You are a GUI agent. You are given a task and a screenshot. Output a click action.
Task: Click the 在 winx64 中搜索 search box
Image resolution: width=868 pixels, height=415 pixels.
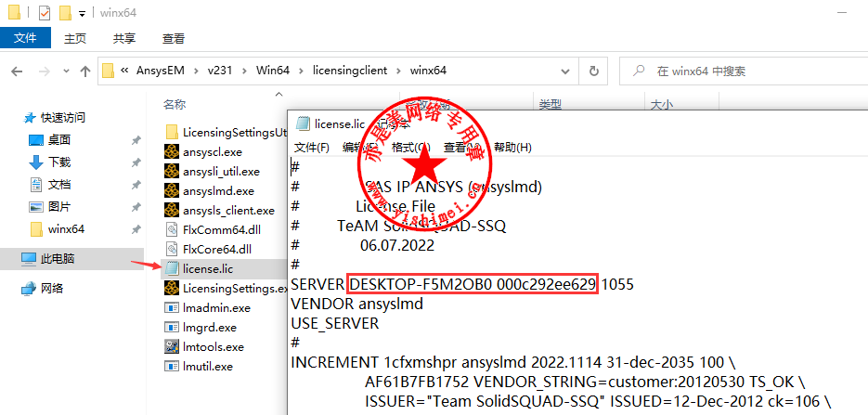tap(744, 71)
